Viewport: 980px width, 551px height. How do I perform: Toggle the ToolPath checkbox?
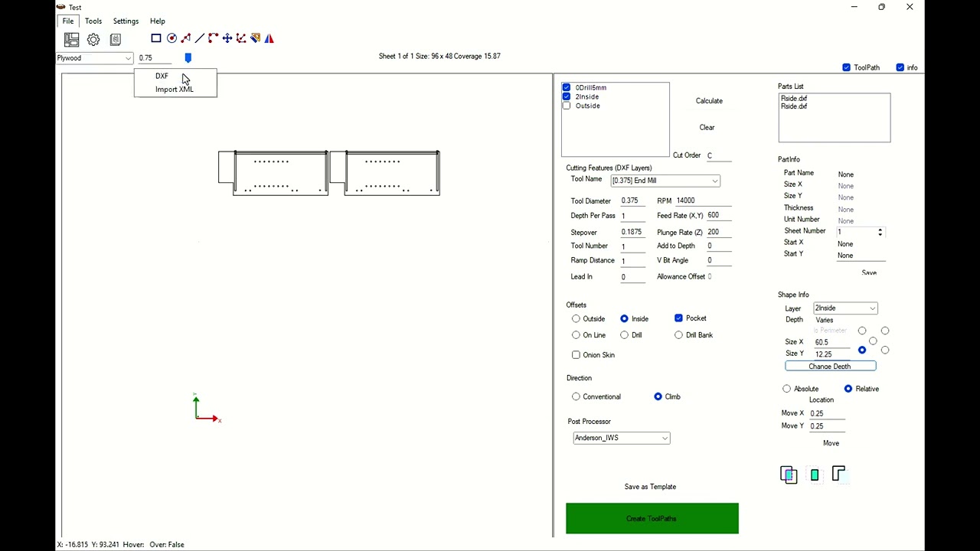tap(846, 67)
